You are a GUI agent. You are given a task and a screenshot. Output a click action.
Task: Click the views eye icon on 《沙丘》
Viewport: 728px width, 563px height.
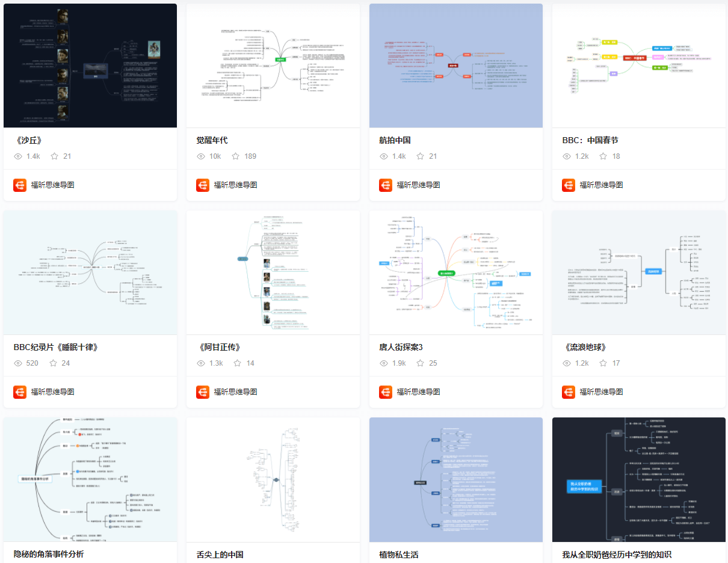tap(18, 156)
